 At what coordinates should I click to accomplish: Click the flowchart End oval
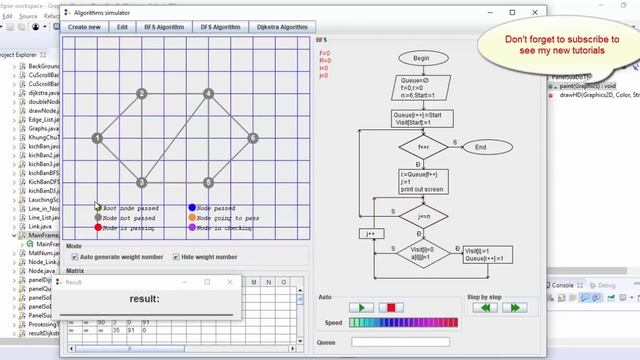point(488,147)
